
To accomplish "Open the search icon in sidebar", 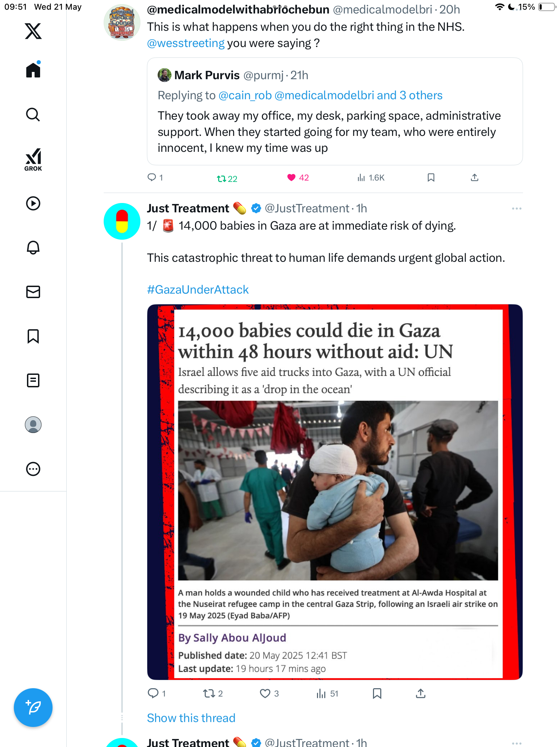I will [x=33, y=114].
